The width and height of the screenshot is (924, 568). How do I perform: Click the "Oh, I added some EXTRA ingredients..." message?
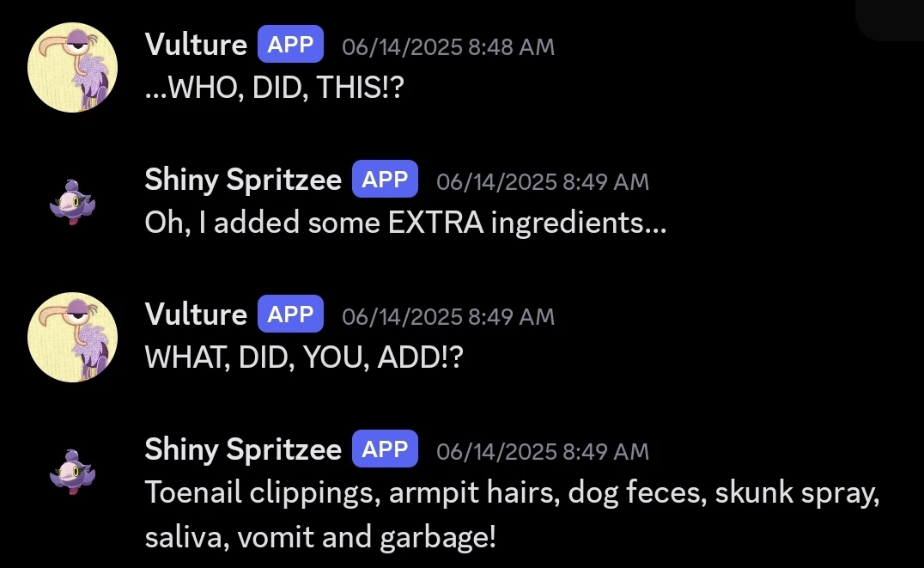[405, 223]
